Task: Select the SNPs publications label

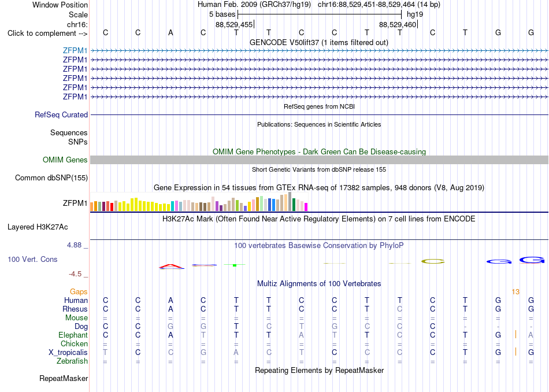Action: click(x=78, y=142)
